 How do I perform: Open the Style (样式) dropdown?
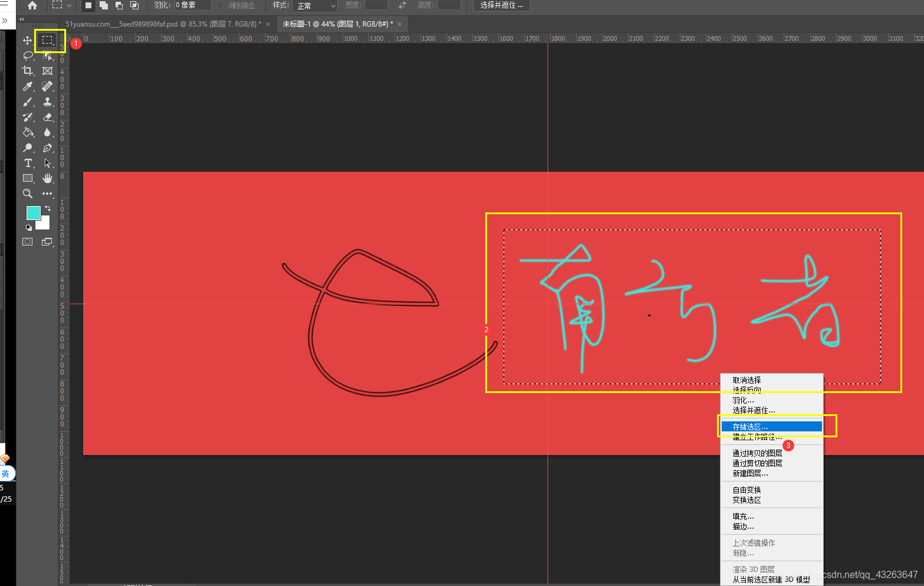315,5
